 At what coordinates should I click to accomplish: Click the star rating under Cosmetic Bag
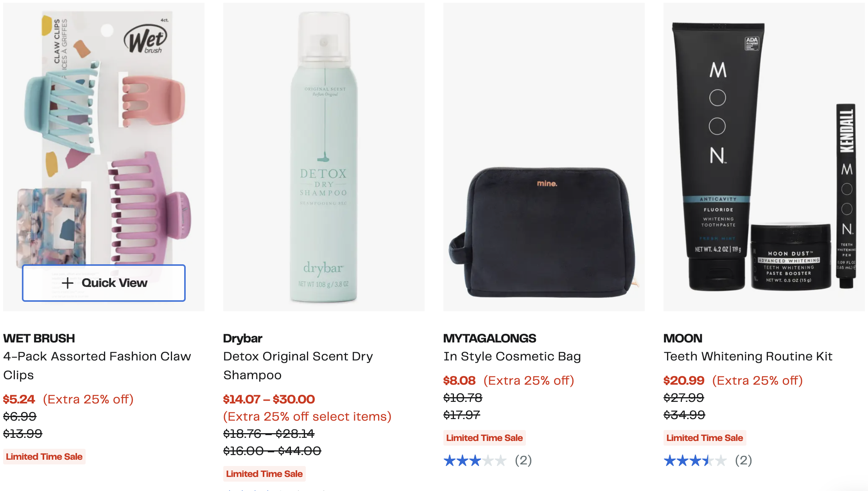click(475, 461)
